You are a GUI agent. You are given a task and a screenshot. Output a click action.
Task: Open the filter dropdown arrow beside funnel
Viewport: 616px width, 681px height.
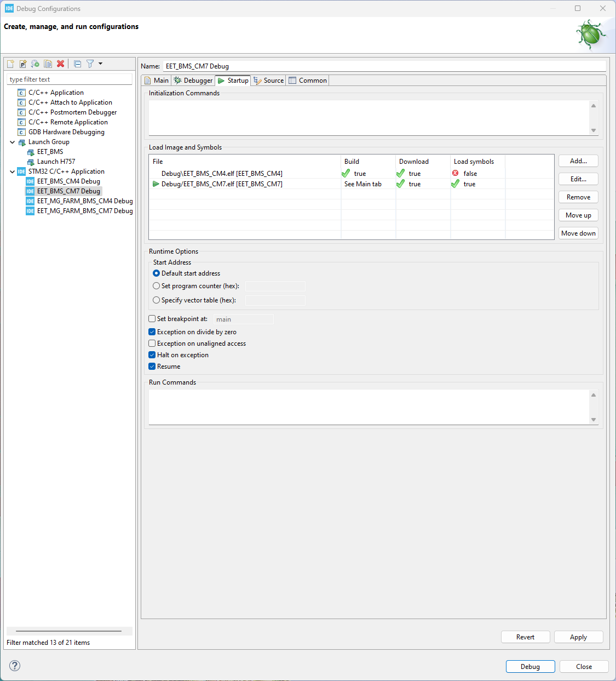click(100, 64)
